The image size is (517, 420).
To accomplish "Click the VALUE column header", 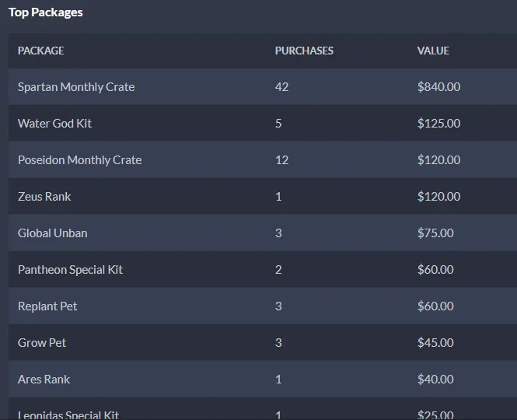I will 433,51.
